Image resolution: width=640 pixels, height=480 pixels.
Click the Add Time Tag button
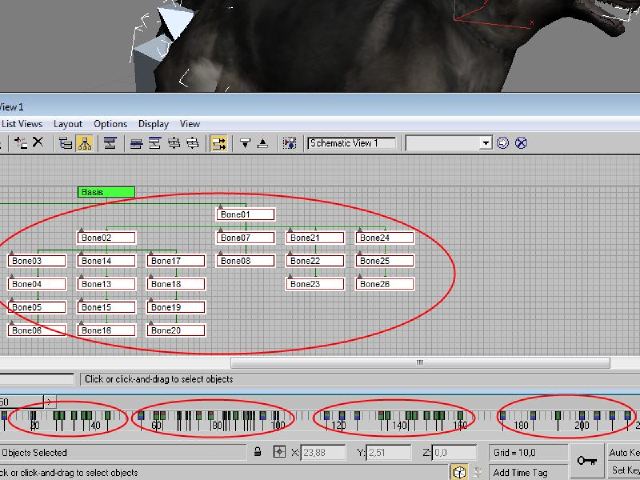coord(528,472)
